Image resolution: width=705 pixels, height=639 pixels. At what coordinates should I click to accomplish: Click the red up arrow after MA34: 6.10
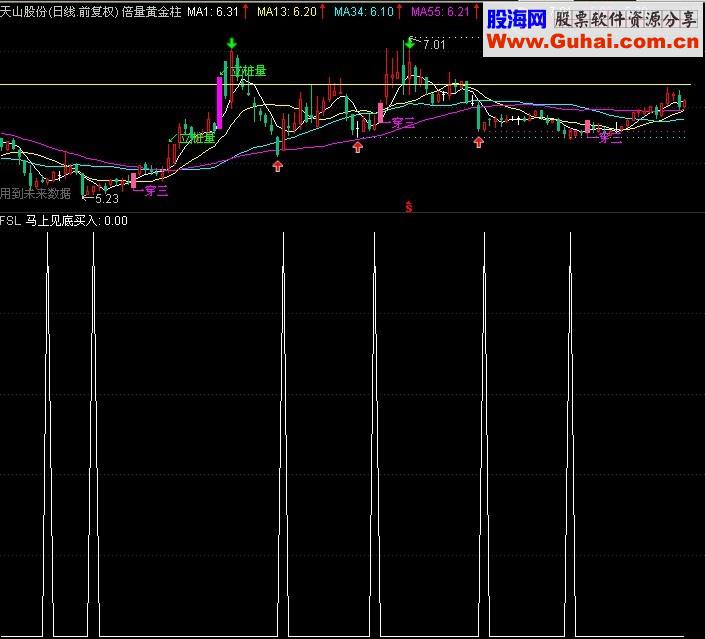coord(399,11)
